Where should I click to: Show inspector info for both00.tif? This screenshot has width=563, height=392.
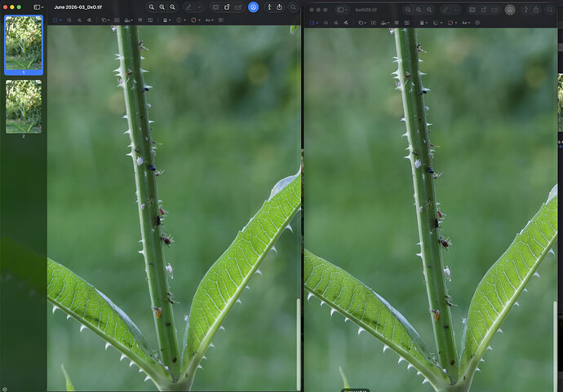[526, 10]
